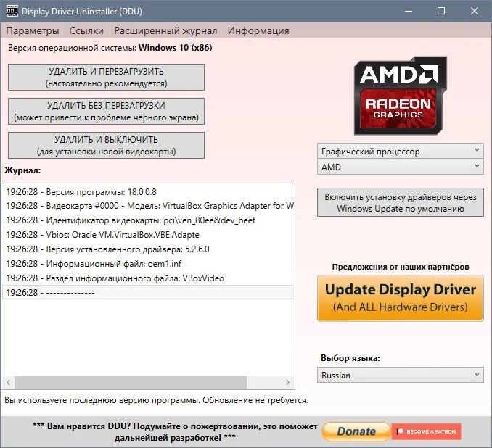Minimize the DDU window
Viewport: 492px width, 448px height.
pyautogui.click(x=409, y=12)
